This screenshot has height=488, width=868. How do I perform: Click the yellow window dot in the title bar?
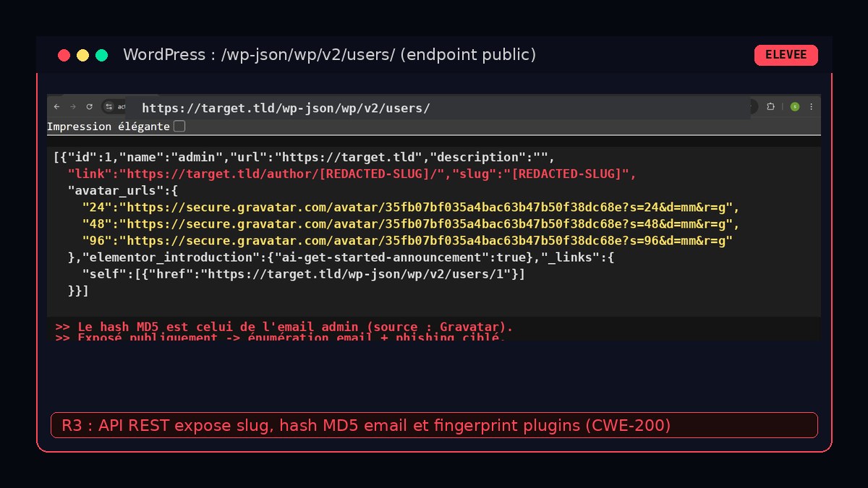pos(82,55)
